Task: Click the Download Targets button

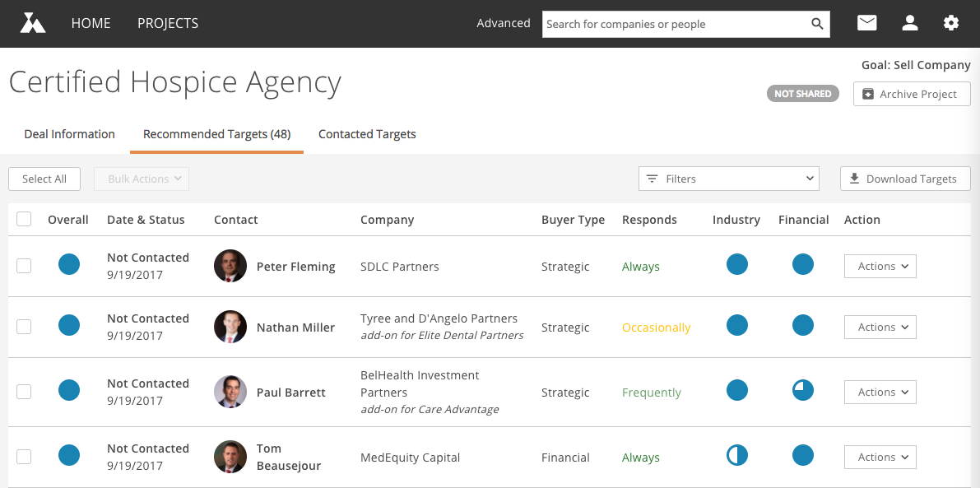Action: tap(905, 179)
